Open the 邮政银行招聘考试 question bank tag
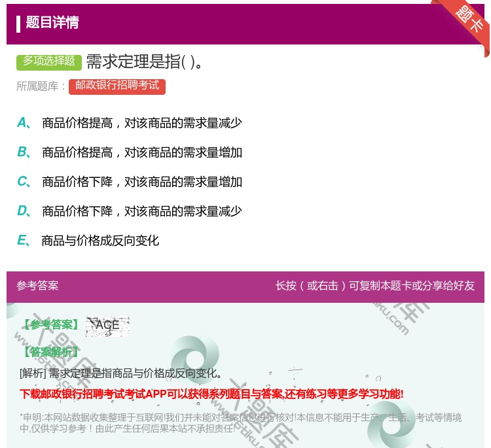 click(117, 86)
